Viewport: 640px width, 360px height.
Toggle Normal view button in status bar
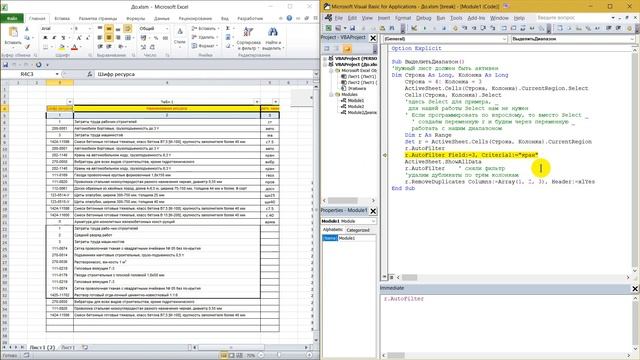223,355
